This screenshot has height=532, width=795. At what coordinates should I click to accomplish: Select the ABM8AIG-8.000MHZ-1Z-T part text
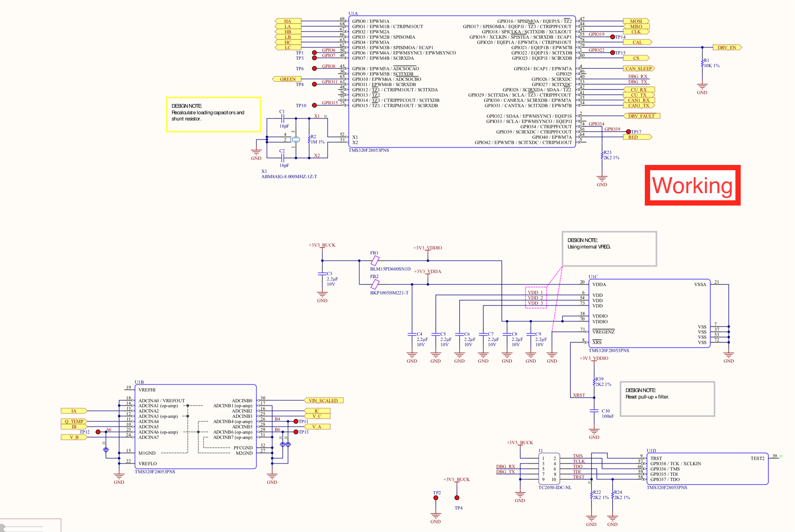289,176
